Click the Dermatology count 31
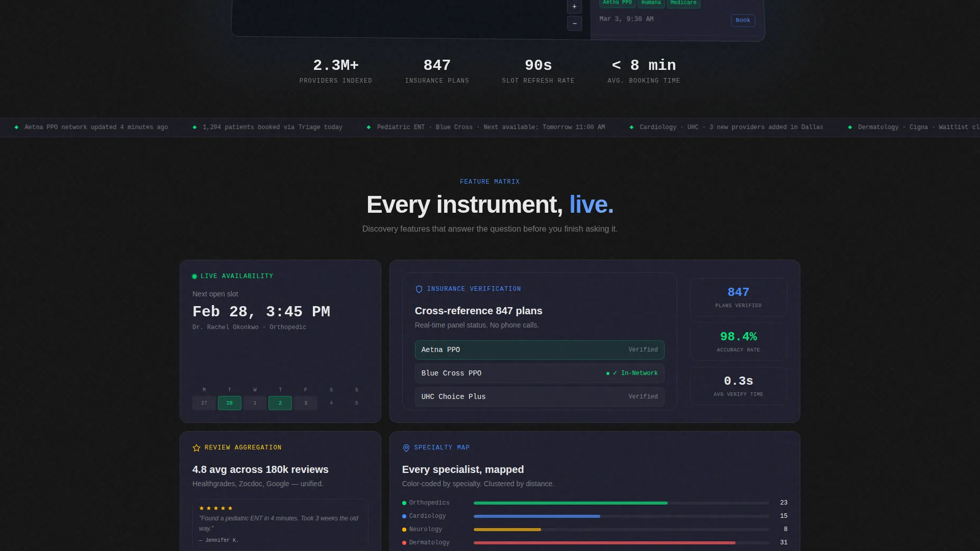The height and width of the screenshot is (551, 980). point(783,543)
